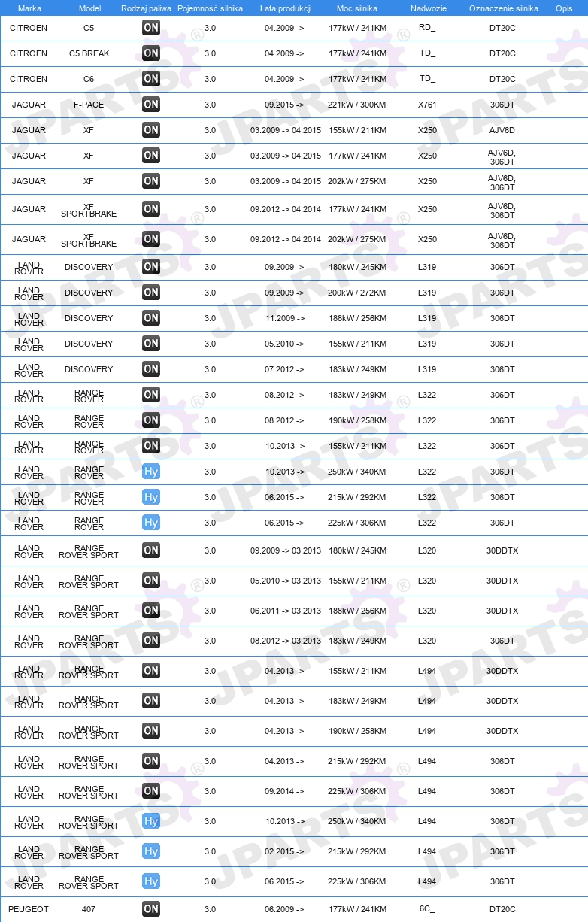588x922 pixels.
Task: Click the 221kW / 300KM power cell
Action: coord(357,105)
